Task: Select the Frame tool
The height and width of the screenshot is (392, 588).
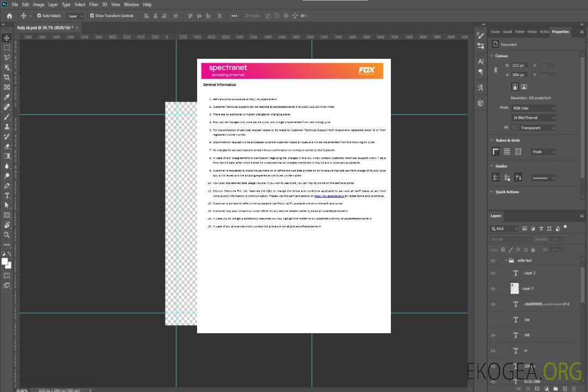Action: point(7,87)
